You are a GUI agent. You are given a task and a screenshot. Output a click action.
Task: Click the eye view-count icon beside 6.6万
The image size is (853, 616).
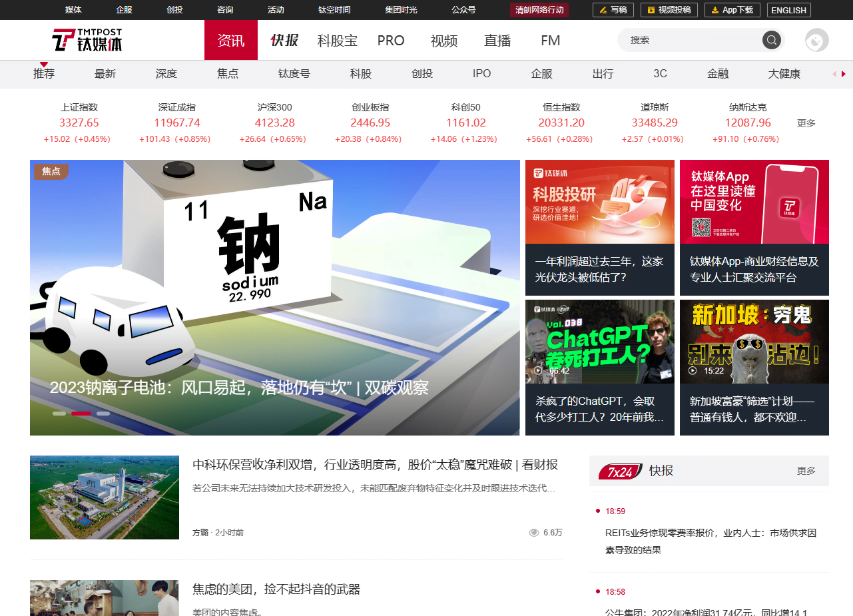point(533,533)
